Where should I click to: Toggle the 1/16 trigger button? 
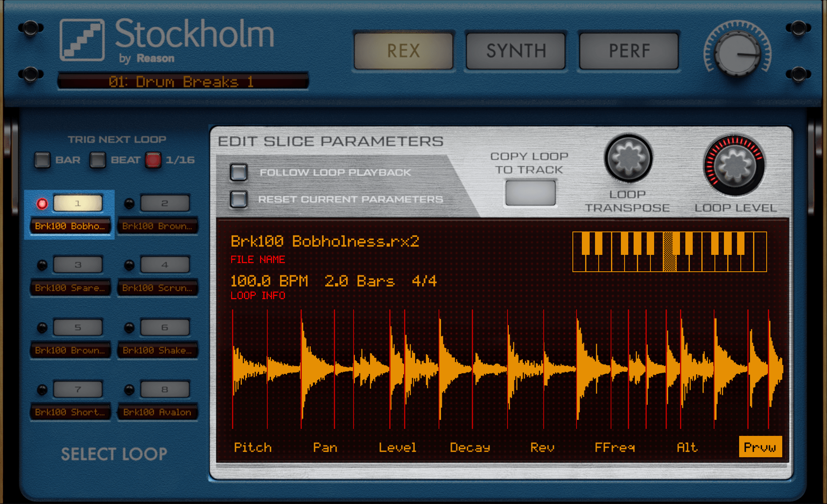click(153, 160)
